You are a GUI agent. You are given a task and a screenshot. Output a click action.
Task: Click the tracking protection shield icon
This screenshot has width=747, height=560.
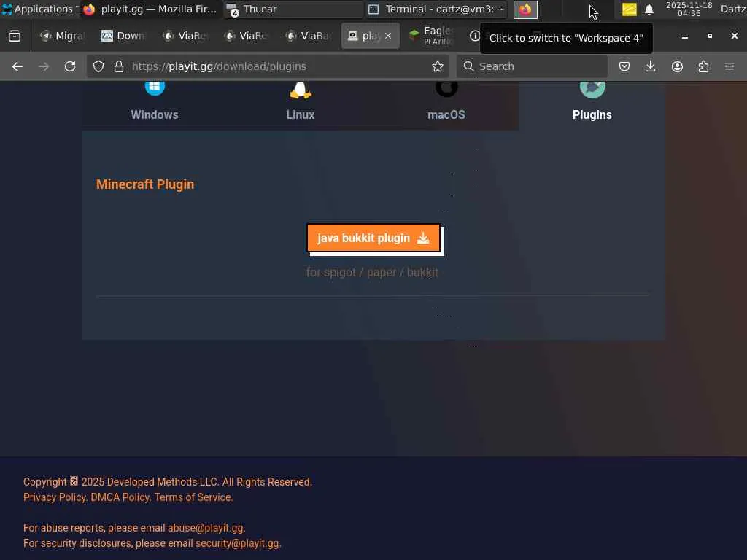point(98,66)
